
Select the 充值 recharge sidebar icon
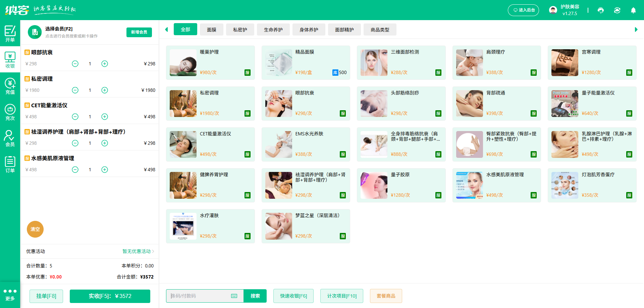pyautogui.click(x=10, y=86)
